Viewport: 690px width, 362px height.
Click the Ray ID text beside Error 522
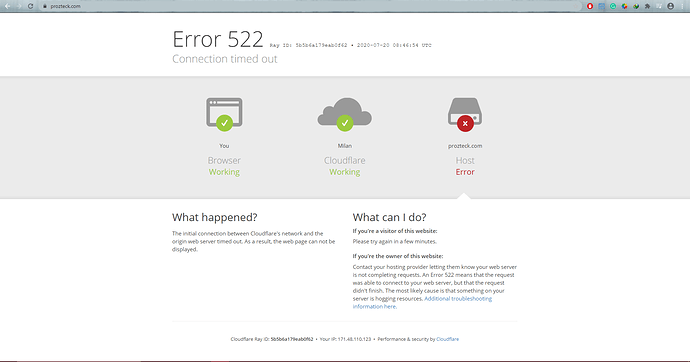351,45
